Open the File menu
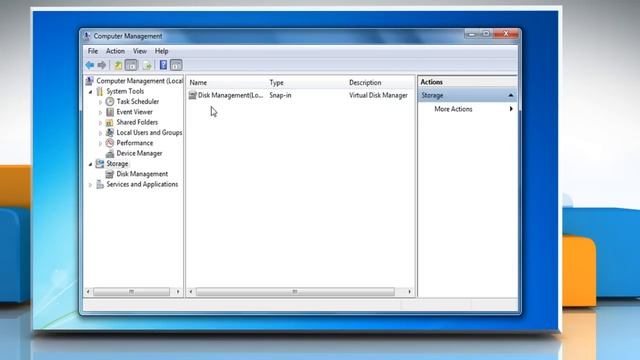The height and width of the screenshot is (360, 640). [x=93, y=51]
